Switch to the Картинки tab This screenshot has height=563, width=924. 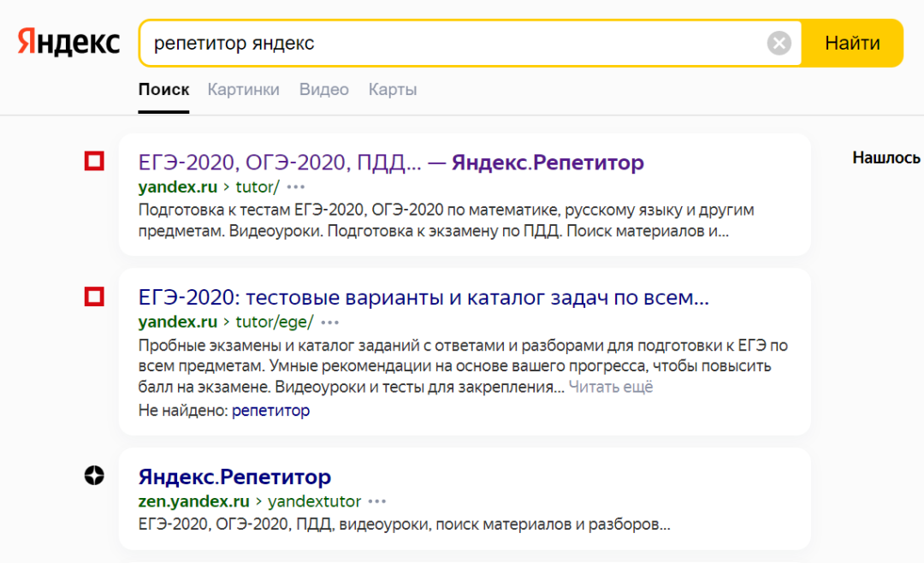243,90
